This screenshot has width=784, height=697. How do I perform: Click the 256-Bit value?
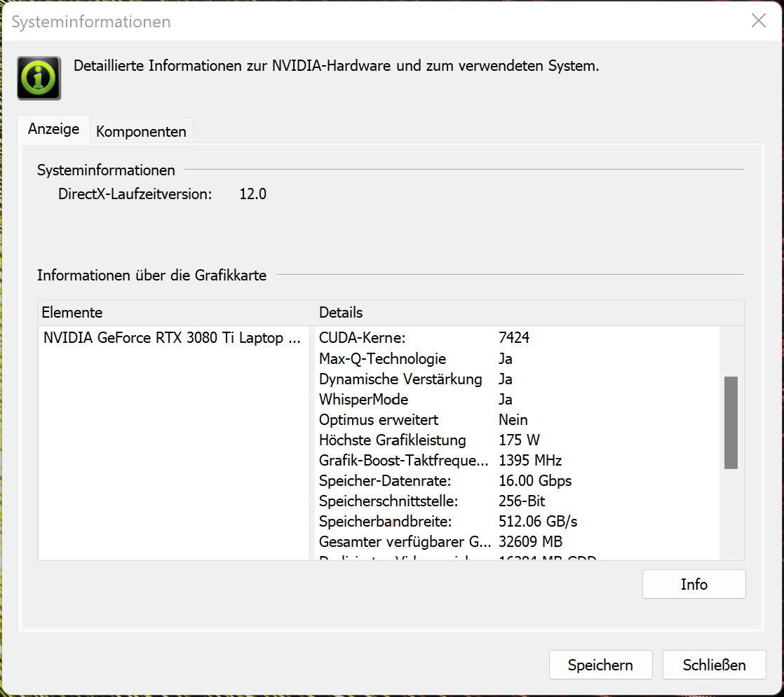coord(522,501)
